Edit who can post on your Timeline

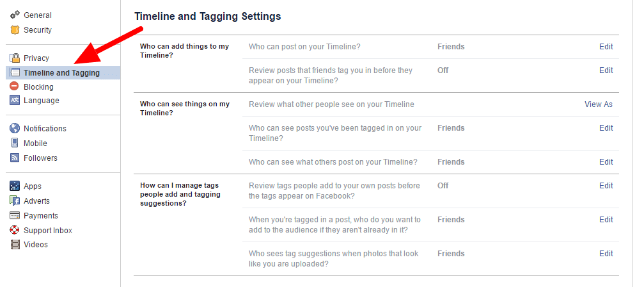606,47
